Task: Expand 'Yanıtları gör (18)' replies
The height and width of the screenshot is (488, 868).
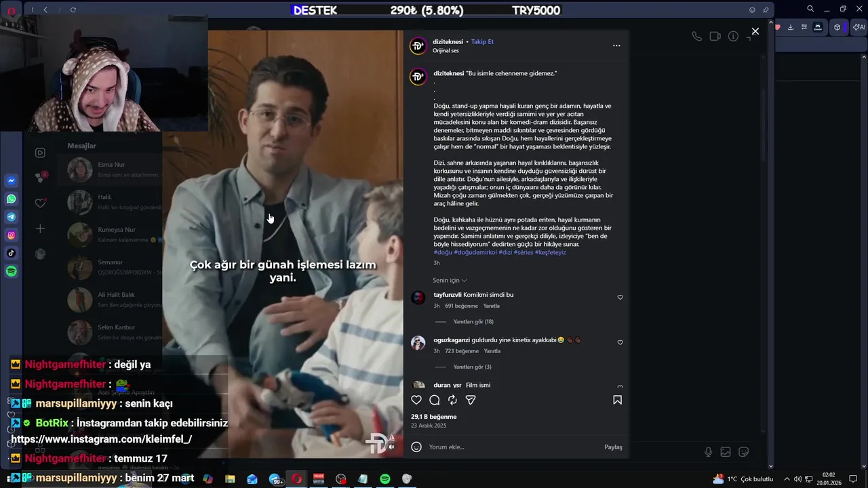Action: point(473,322)
